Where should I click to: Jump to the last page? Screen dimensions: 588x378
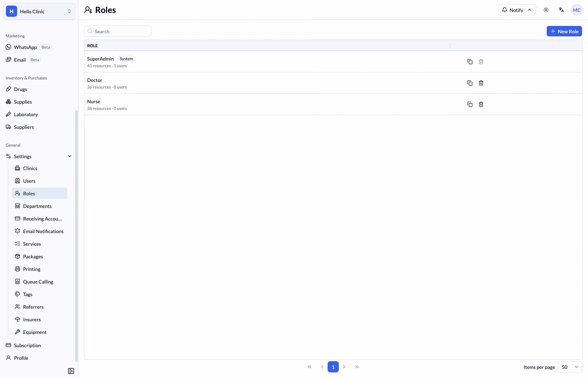pyautogui.click(x=357, y=367)
